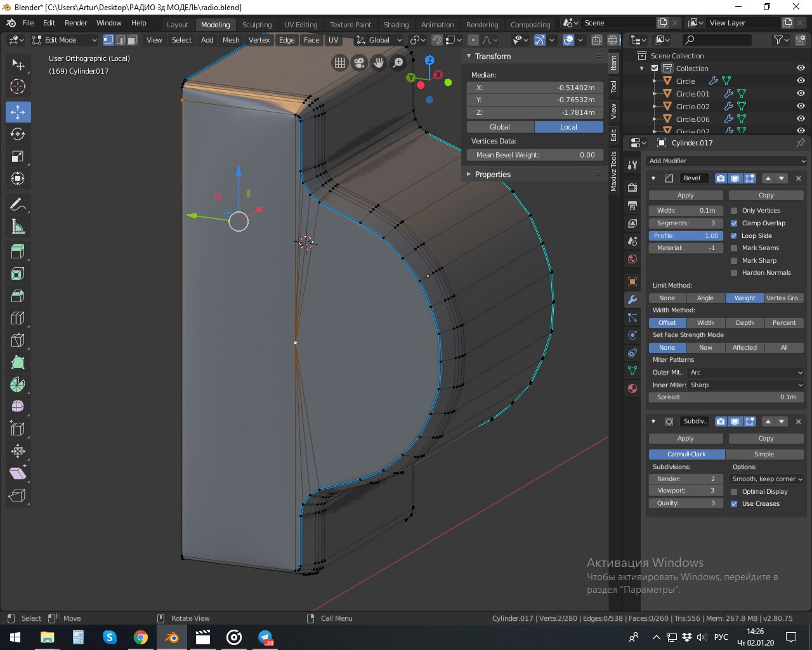812x650 pixels.
Task: Select the Smooth tool
Action: click(x=18, y=407)
